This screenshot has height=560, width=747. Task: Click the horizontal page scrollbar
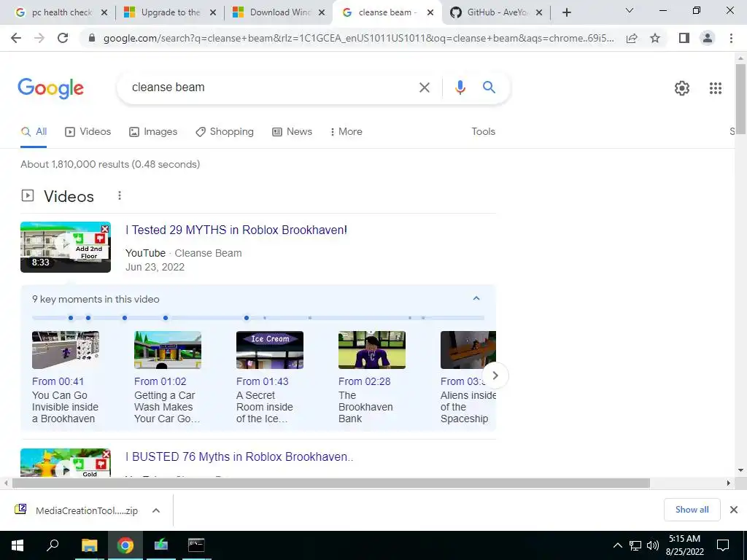(x=330, y=483)
